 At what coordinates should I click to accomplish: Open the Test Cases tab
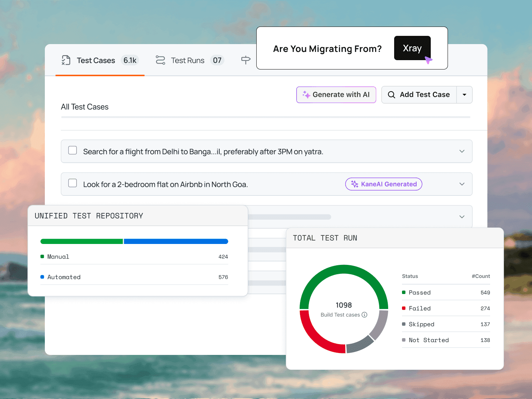point(100,61)
